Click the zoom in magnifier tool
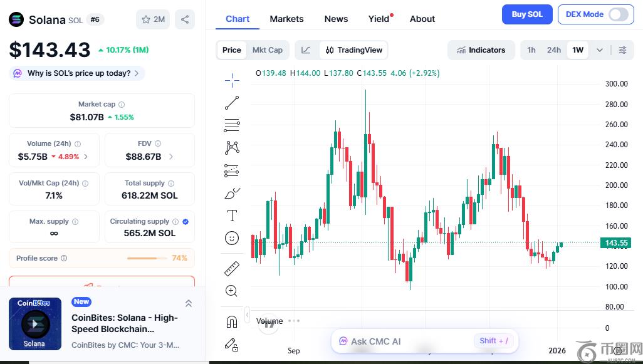 pyautogui.click(x=232, y=291)
